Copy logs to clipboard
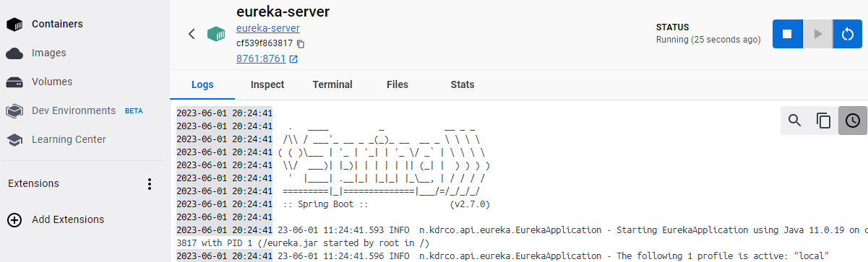 [824, 121]
